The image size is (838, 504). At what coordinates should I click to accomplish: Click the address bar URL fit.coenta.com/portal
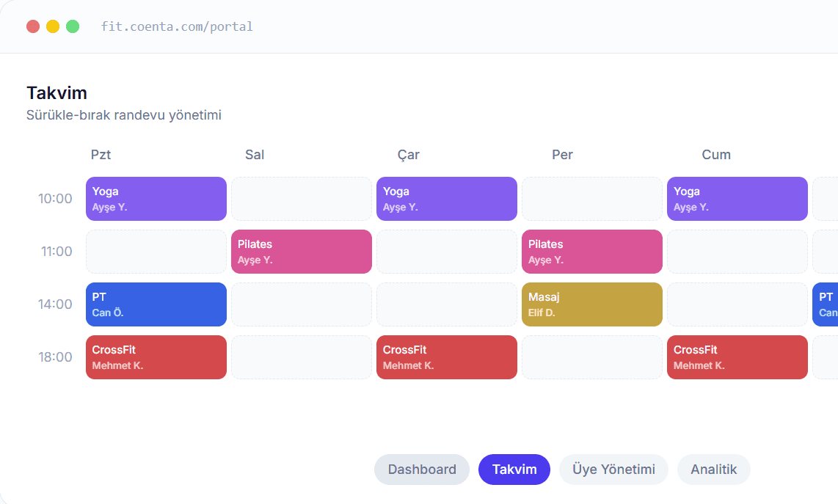tap(177, 26)
